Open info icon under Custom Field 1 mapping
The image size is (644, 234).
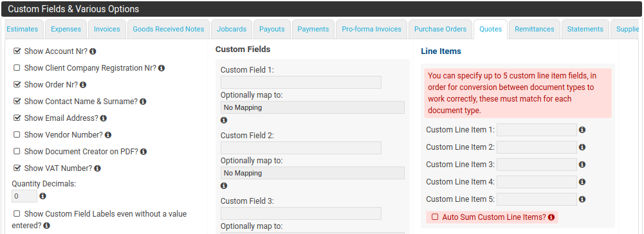tap(224, 120)
